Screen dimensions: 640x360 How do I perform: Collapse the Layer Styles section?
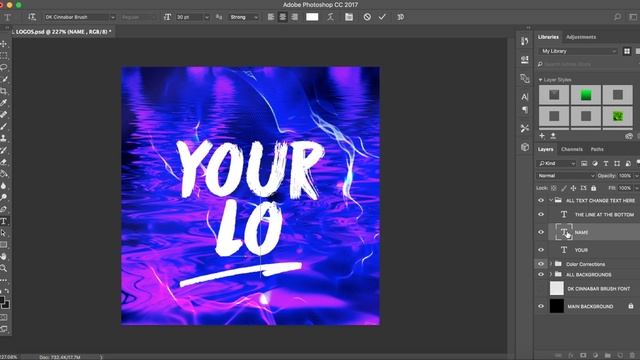[x=540, y=80]
